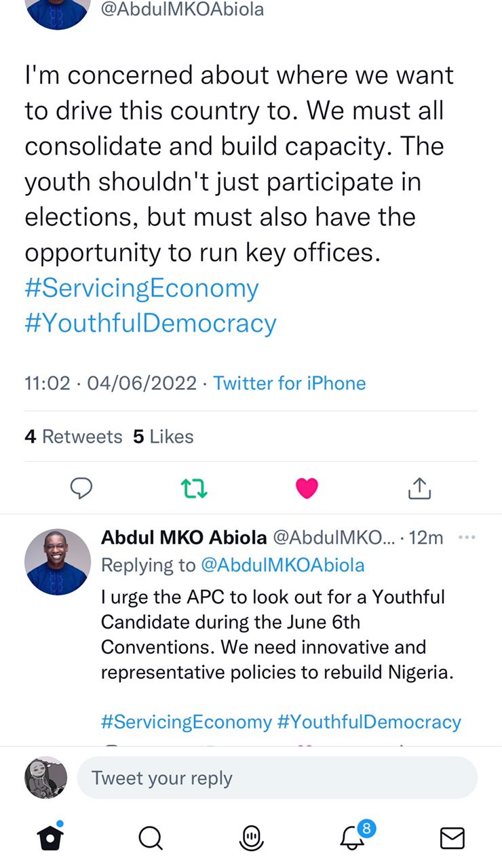This screenshot has width=502, height=868.
Task: Tap the #YouthfulDemocracy hashtag in the main tweet
Action: click(151, 323)
